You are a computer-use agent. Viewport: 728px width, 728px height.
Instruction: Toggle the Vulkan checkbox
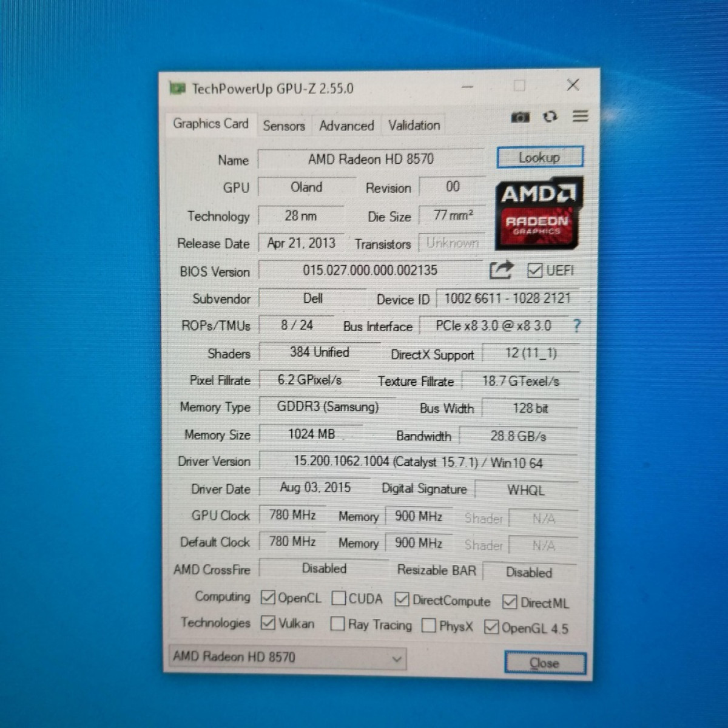pos(268,622)
